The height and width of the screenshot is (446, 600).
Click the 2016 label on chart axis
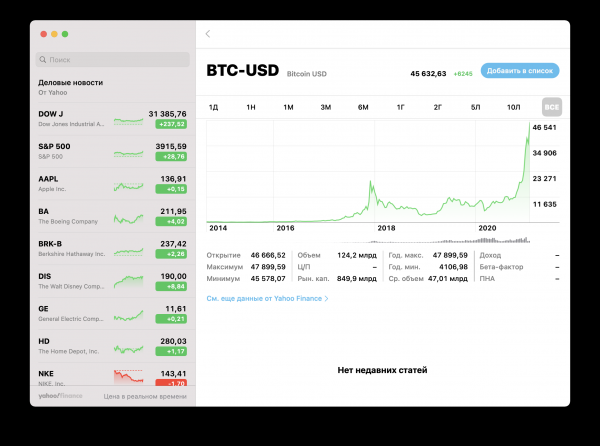(x=285, y=228)
